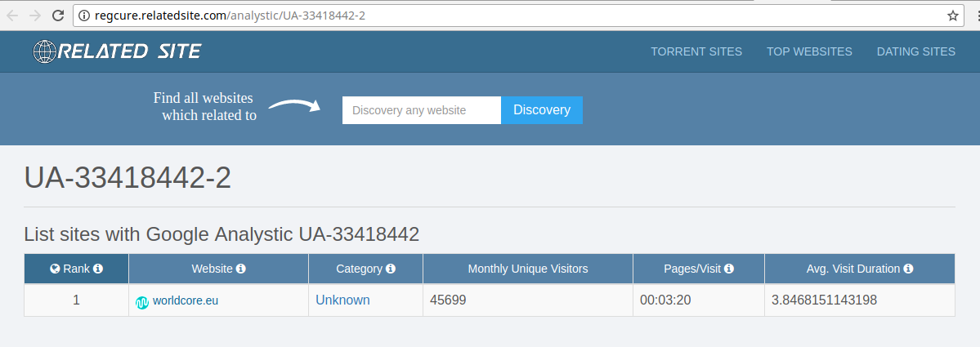Open the Dating Sites menu item
Image resolution: width=980 pixels, height=347 pixels.
[x=915, y=51]
